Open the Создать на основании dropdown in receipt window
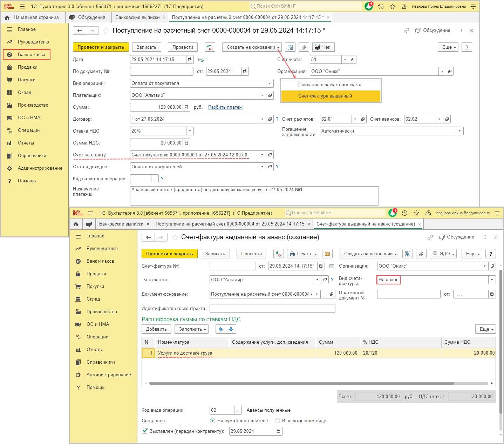Image resolution: width=504 pixels, height=444 pixels. point(252,47)
